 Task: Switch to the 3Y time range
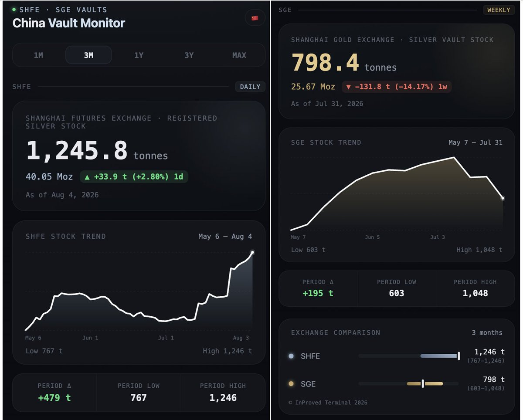click(189, 55)
